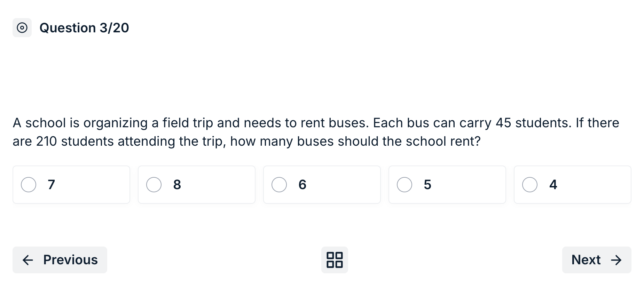Click the Previous button

tap(60, 260)
